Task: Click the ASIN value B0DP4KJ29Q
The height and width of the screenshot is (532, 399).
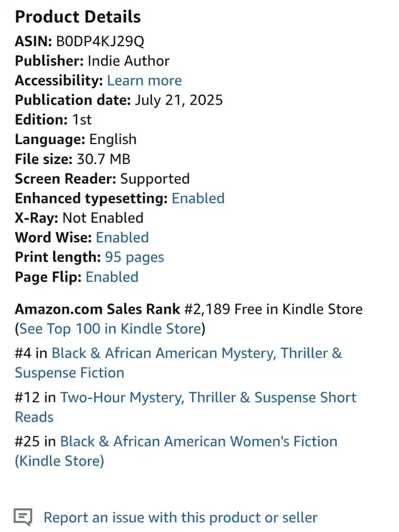Action: [100, 41]
